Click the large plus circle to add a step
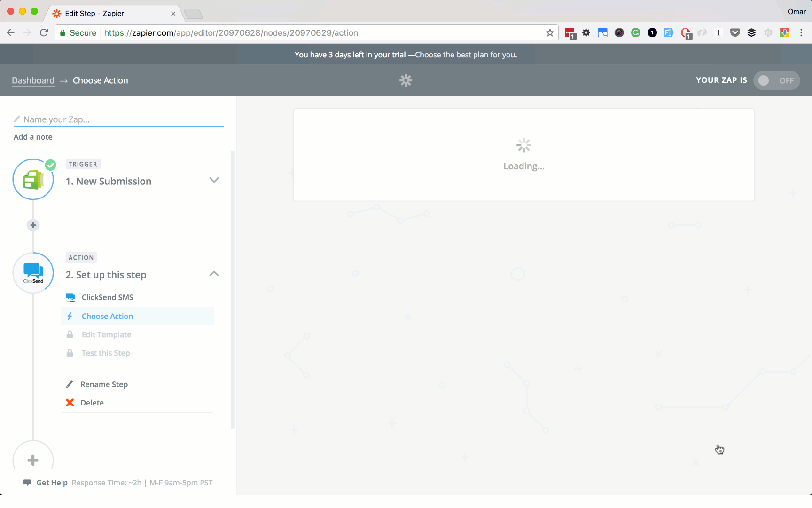Image resolution: width=812 pixels, height=508 pixels. coord(33,460)
